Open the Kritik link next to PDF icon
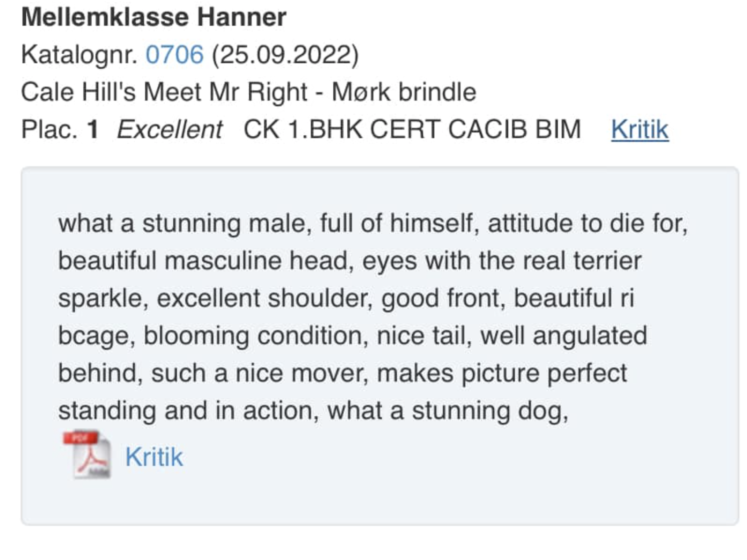The width and height of the screenshot is (747, 560). pos(154,457)
